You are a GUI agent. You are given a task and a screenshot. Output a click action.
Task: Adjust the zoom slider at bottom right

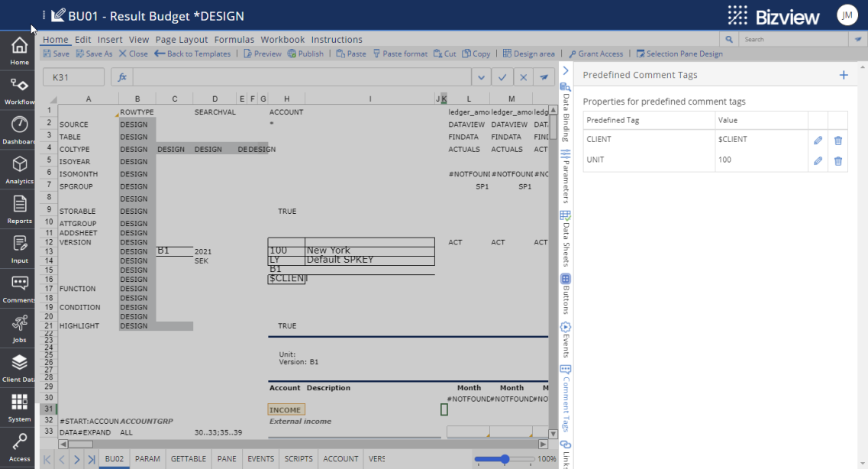click(503, 459)
